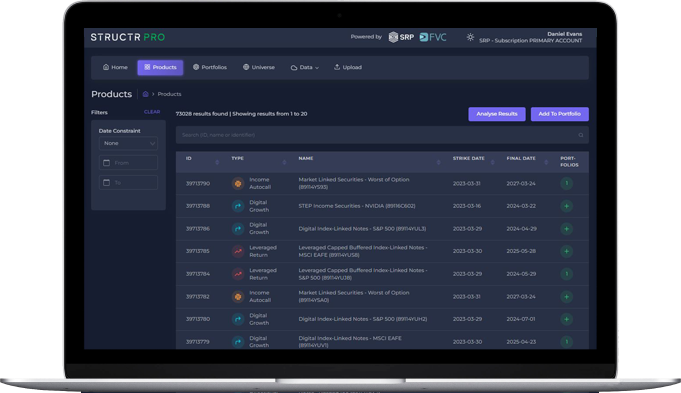Open Leveraged Capped Buffered Notes S&P 500 (89114YUJ8)

click(x=363, y=274)
